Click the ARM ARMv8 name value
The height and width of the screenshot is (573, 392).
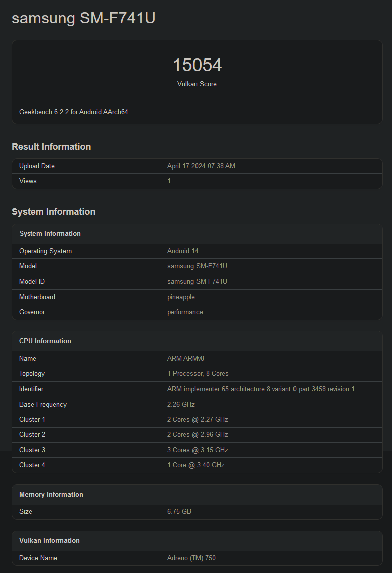pos(185,358)
